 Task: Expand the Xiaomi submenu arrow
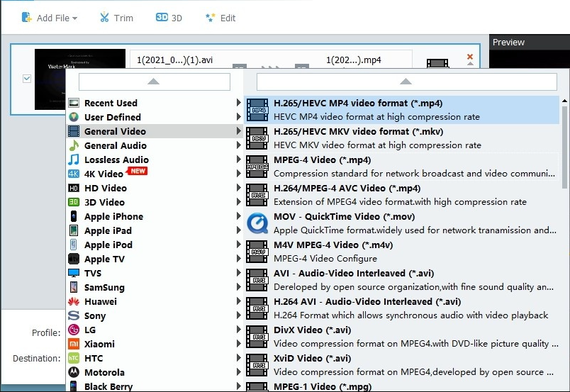click(238, 344)
